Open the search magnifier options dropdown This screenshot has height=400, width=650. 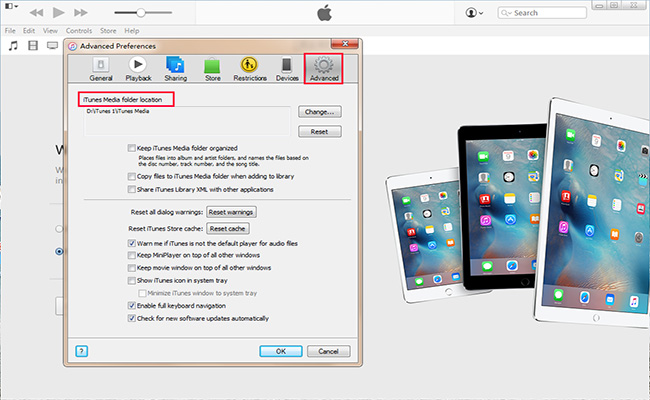click(506, 13)
